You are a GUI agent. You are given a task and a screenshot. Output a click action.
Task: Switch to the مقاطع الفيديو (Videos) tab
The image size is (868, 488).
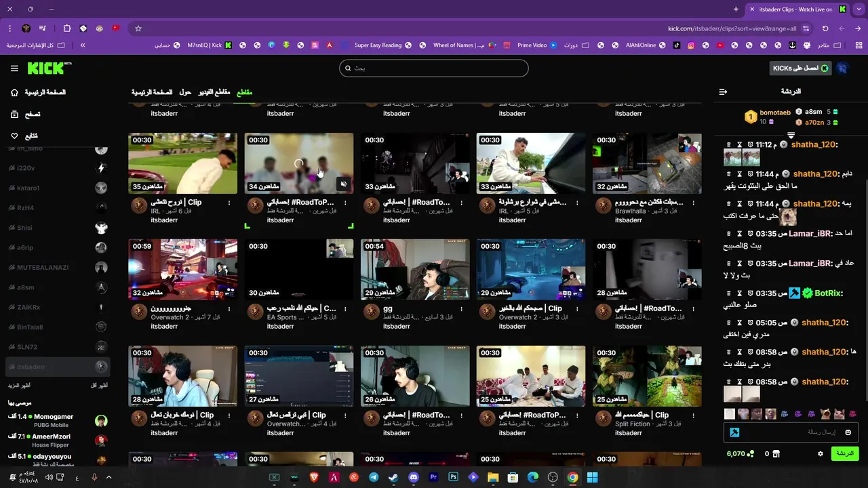tap(214, 92)
